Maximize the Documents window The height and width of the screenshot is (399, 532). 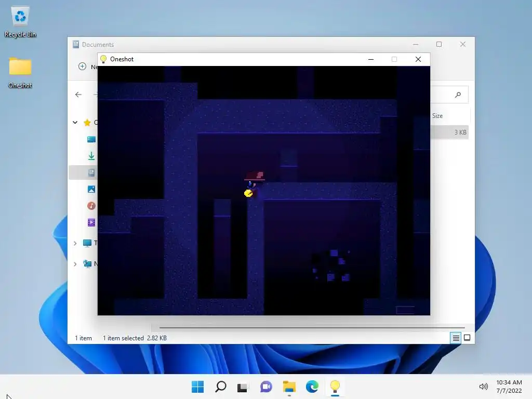pyautogui.click(x=439, y=45)
